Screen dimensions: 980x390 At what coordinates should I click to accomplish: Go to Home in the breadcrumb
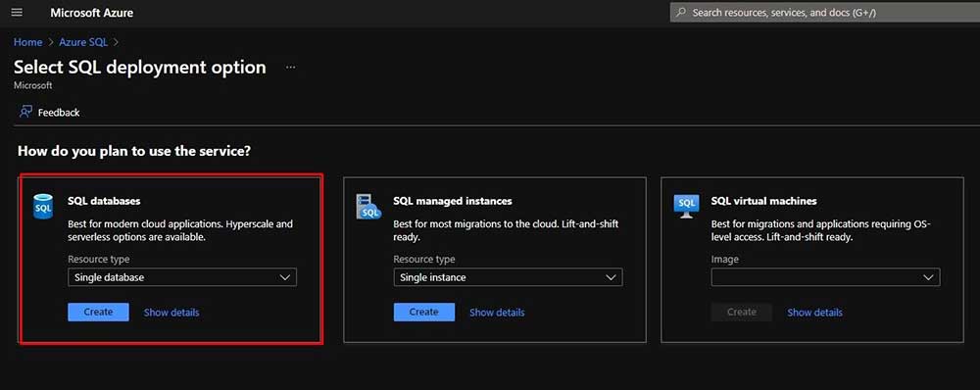[x=28, y=42]
